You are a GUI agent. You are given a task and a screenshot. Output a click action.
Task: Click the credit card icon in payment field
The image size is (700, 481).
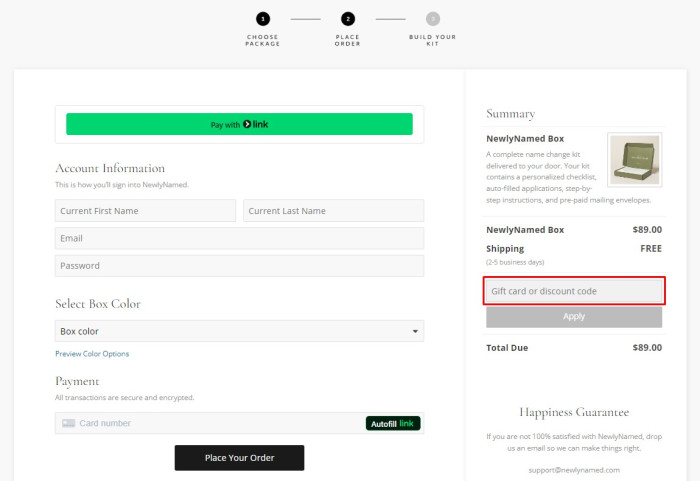[68, 423]
